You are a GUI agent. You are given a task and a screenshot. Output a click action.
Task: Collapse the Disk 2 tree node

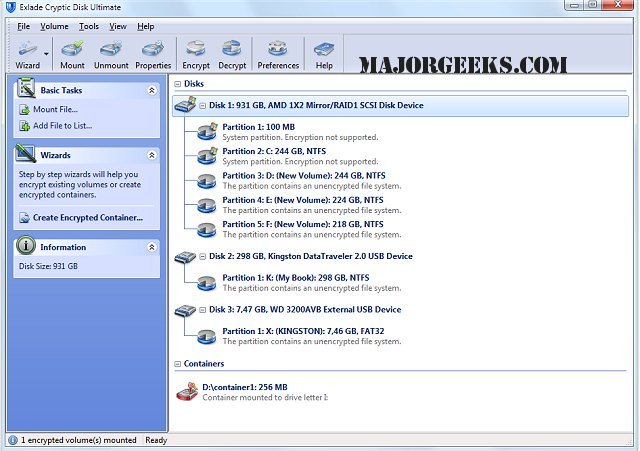[x=202, y=257]
